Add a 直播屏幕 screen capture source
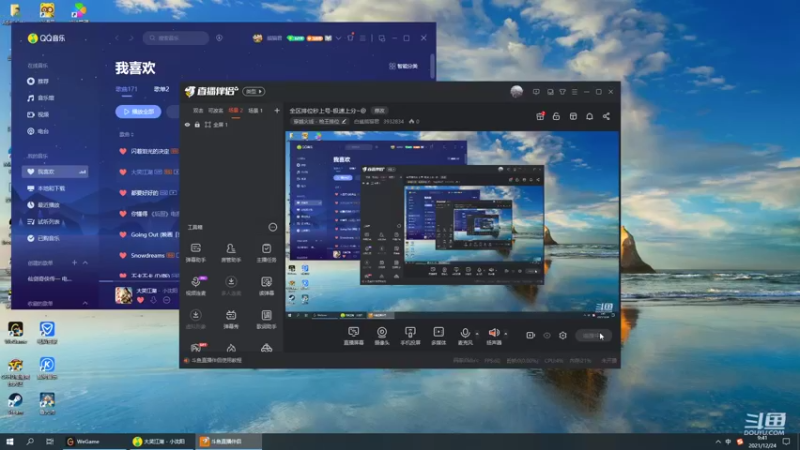This screenshot has width=800, height=450. (x=353, y=336)
